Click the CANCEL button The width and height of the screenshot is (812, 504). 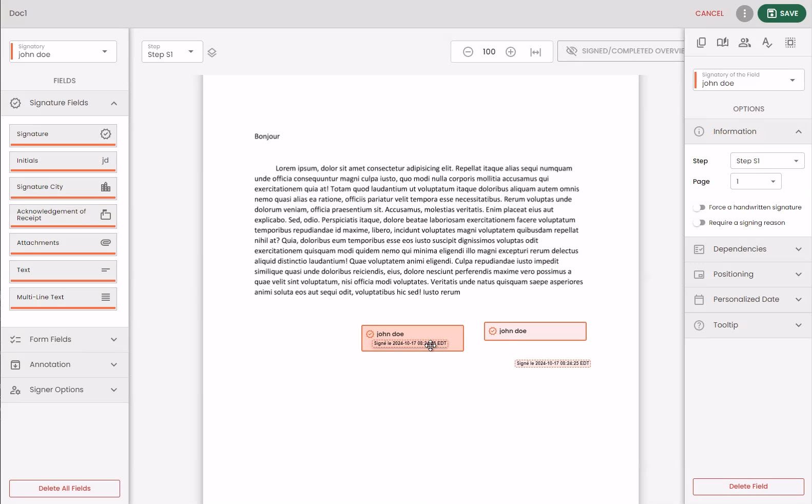709,13
